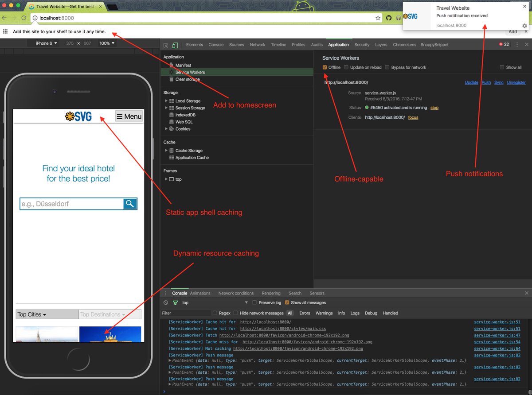Click Add button in shelf banner
Image resolution: width=532 pixels, height=395 pixels.
(512, 31)
